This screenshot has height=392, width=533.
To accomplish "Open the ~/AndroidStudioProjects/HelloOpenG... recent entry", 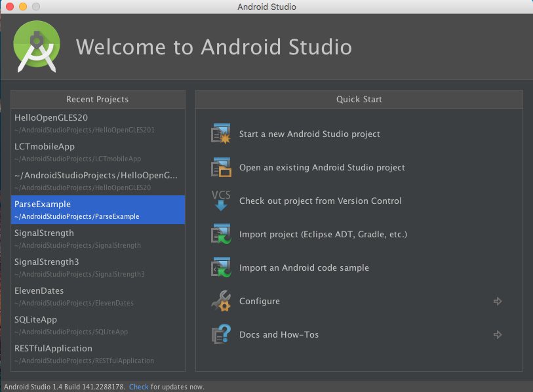I will (98, 181).
